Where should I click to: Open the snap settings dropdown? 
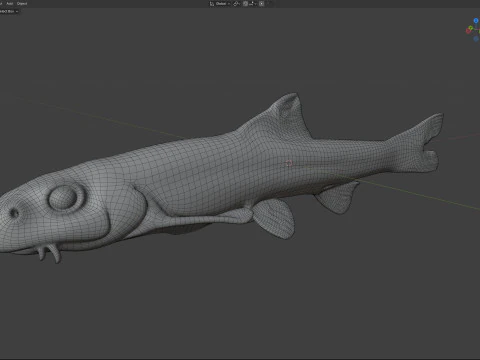click(x=252, y=4)
